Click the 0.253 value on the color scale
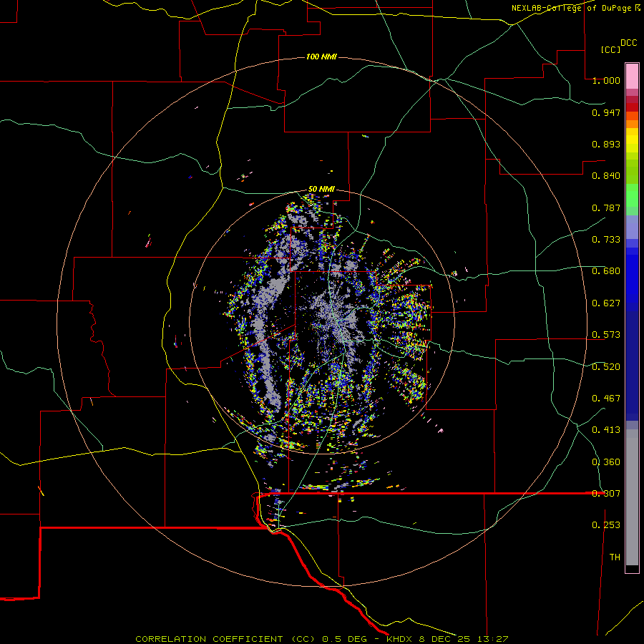Image resolution: width=644 pixels, height=644 pixels. (x=606, y=525)
